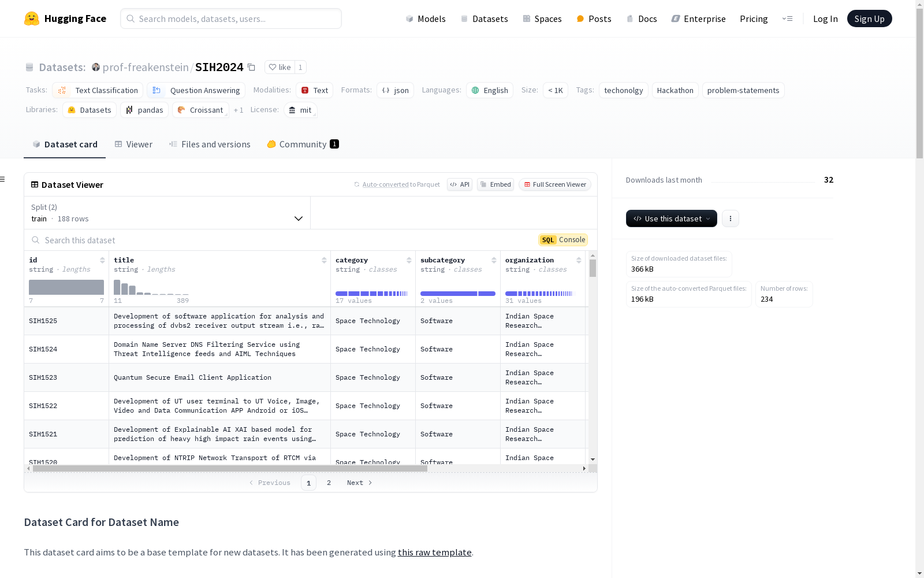Open the Files and versions tab
Screen dimensions: 924x578
tap(210, 144)
